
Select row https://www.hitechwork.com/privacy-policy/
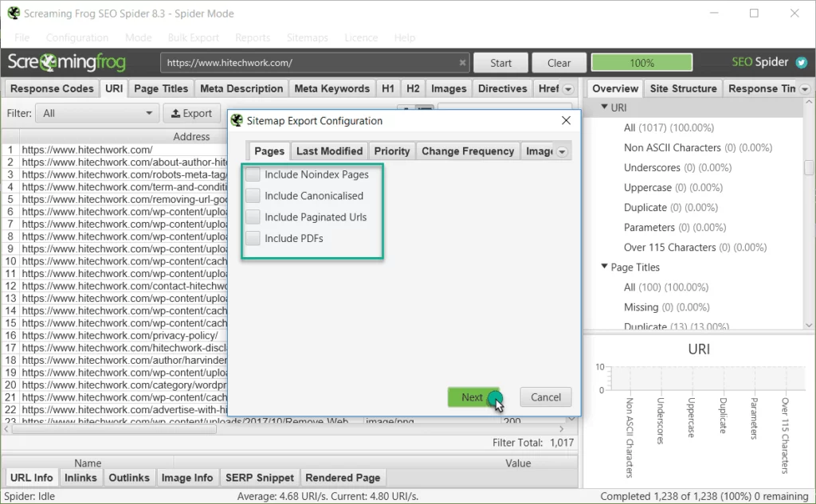(x=120, y=335)
